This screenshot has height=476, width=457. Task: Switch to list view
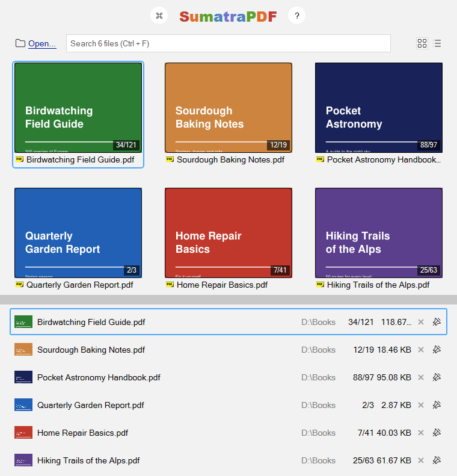coord(437,43)
